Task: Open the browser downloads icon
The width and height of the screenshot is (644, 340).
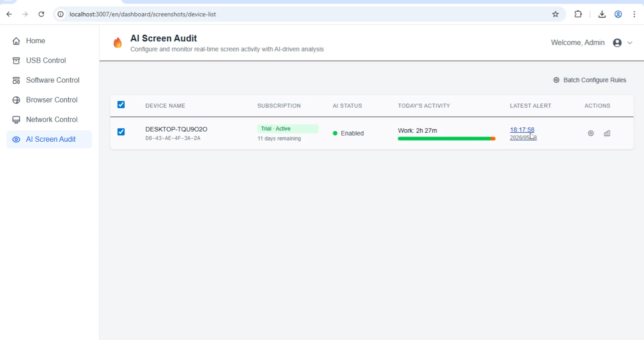Action: click(x=602, y=14)
